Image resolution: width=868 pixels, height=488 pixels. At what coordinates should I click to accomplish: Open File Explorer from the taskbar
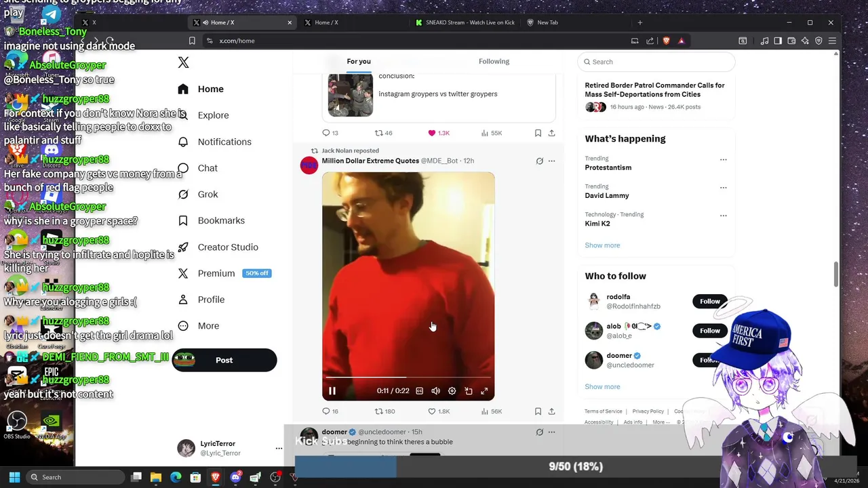tap(156, 477)
